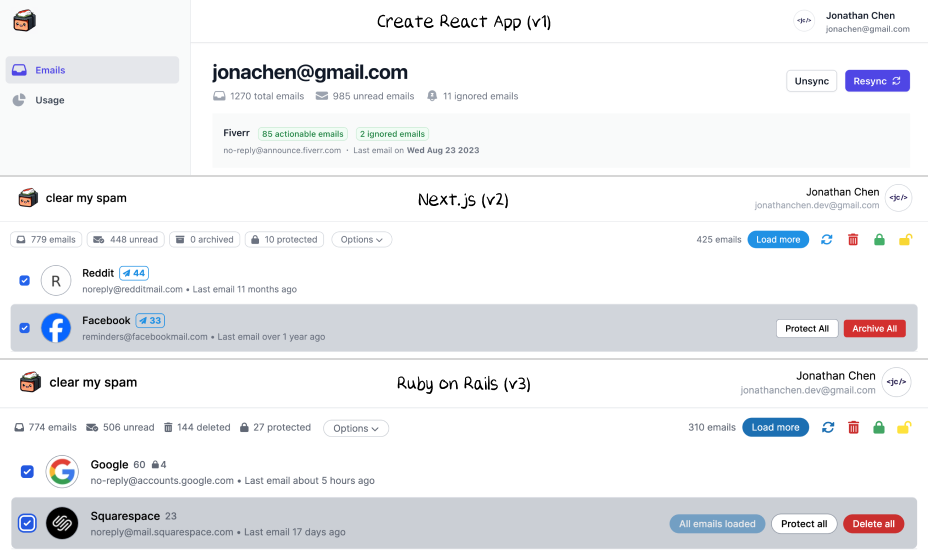Click yellow unlock icon in Rails toolbar
This screenshot has height=557, width=928.
click(x=904, y=427)
